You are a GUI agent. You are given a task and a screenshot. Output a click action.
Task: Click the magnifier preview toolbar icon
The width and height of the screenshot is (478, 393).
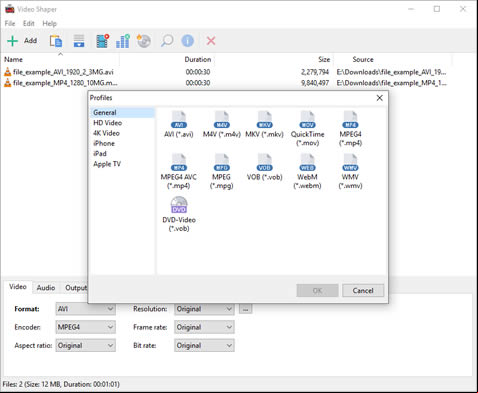point(167,41)
